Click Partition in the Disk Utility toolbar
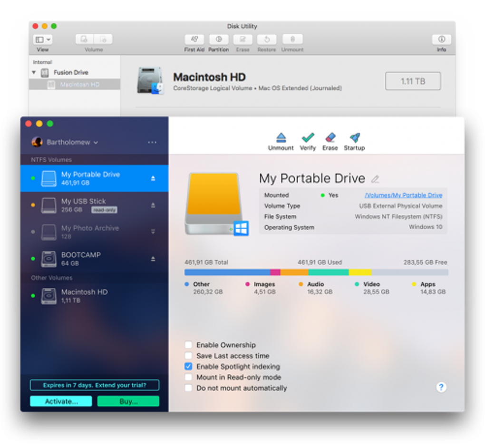Screen dimensions: 485x448 (219, 39)
